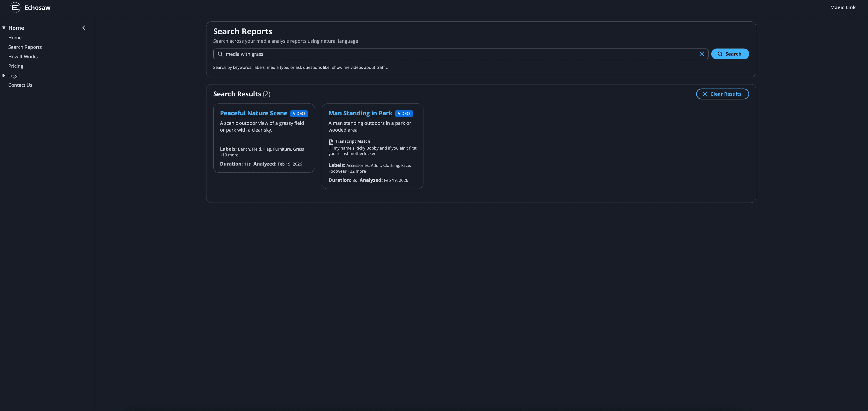Open the Contact Us page
Image resolution: width=868 pixels, height=411 pixels.
point(20,85)
